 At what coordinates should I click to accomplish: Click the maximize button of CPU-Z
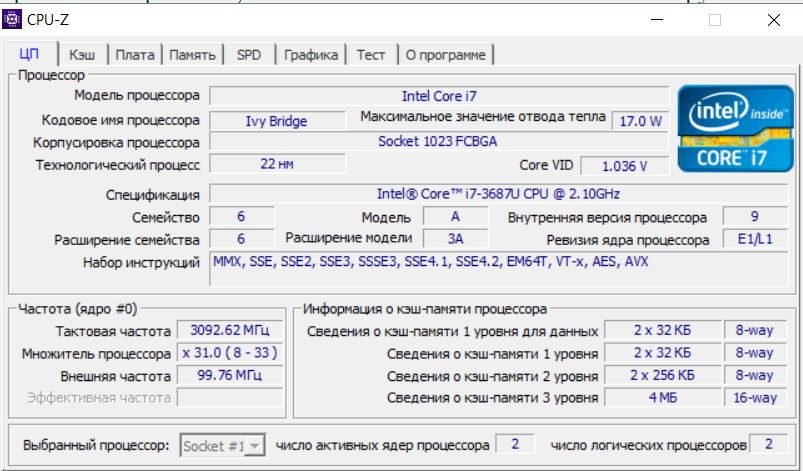[x=715, y=20]
